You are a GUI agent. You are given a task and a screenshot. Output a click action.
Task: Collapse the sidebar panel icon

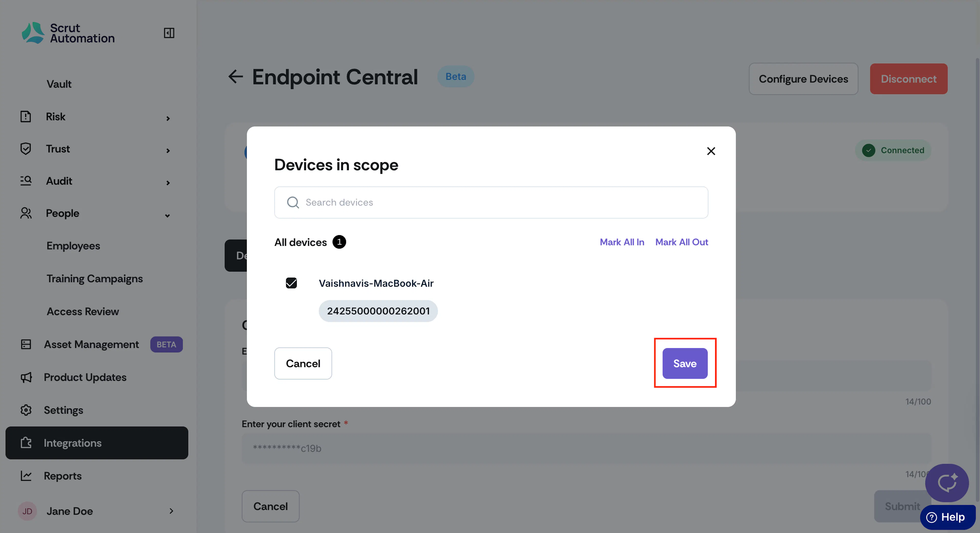[x=169, y=33]
